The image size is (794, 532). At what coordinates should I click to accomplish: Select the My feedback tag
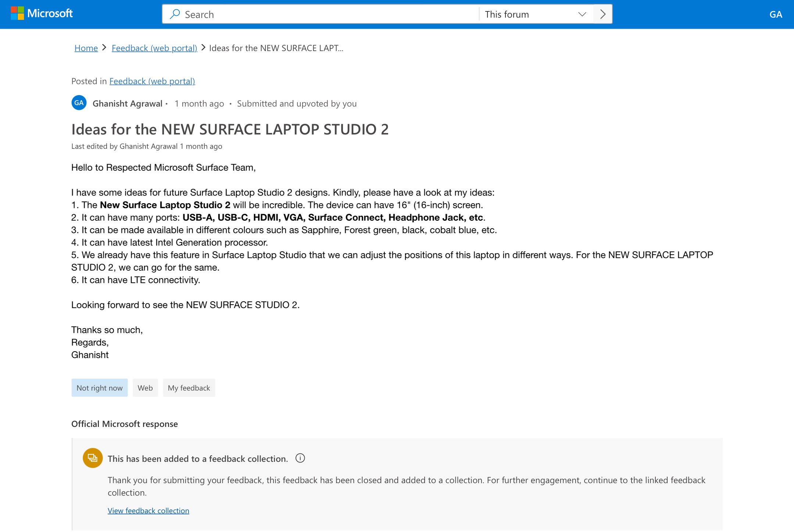tap(189, 388)
